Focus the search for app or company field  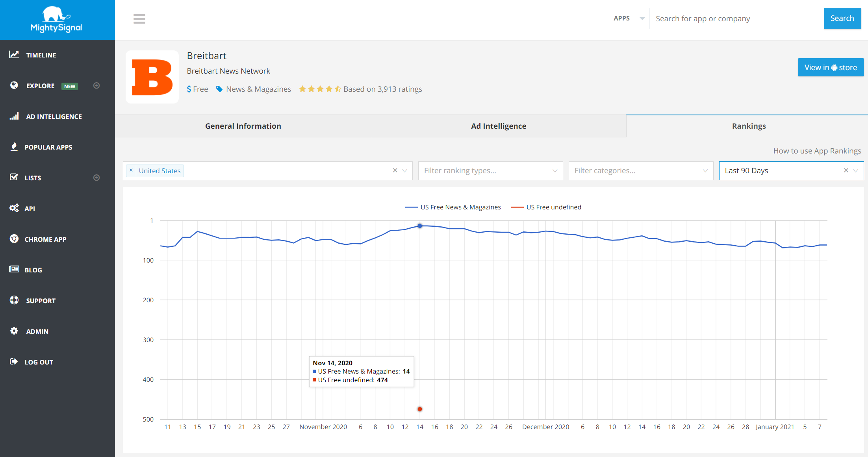(736, 19)
